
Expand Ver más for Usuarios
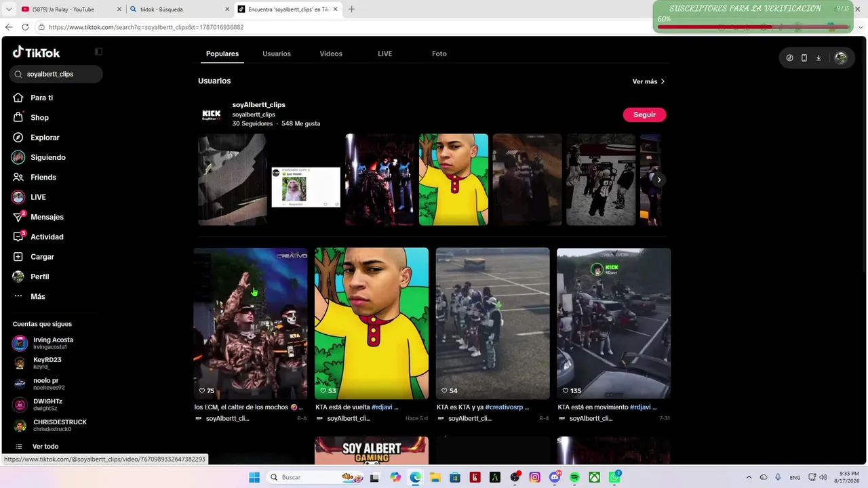[x=648, y=81]
